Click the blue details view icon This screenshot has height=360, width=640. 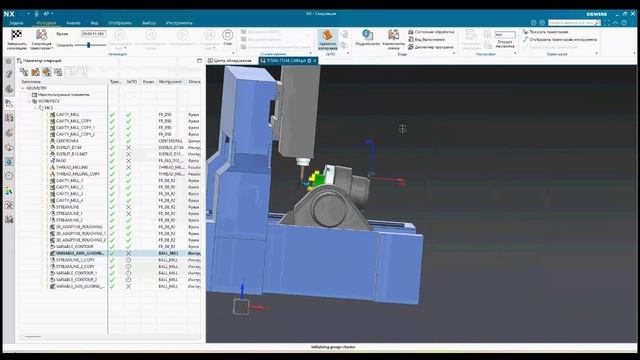[367, 35]
